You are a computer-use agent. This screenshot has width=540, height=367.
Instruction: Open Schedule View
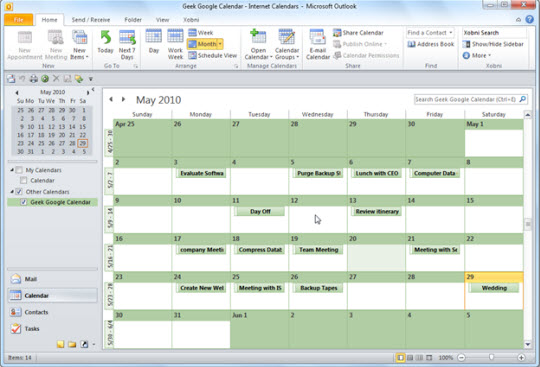[x=212, y=55]
